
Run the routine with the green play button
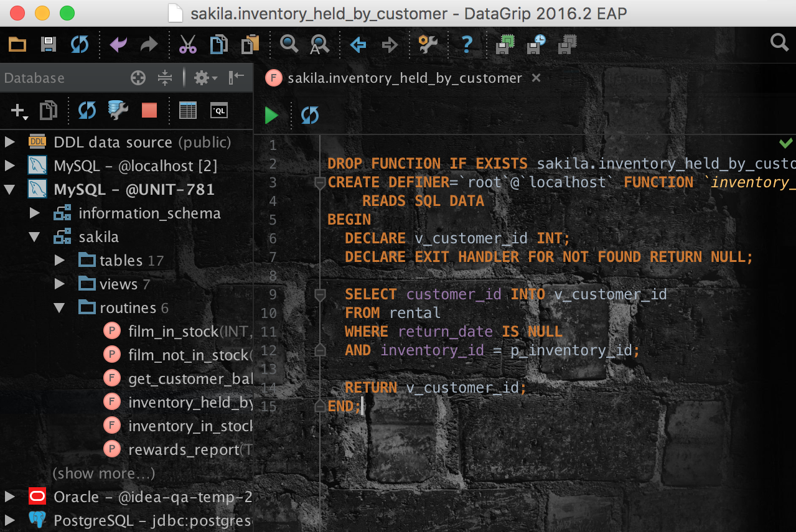[x=271, y=115]
